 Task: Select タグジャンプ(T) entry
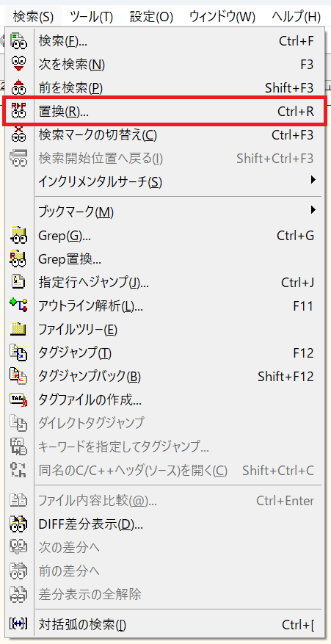(166, 352)
